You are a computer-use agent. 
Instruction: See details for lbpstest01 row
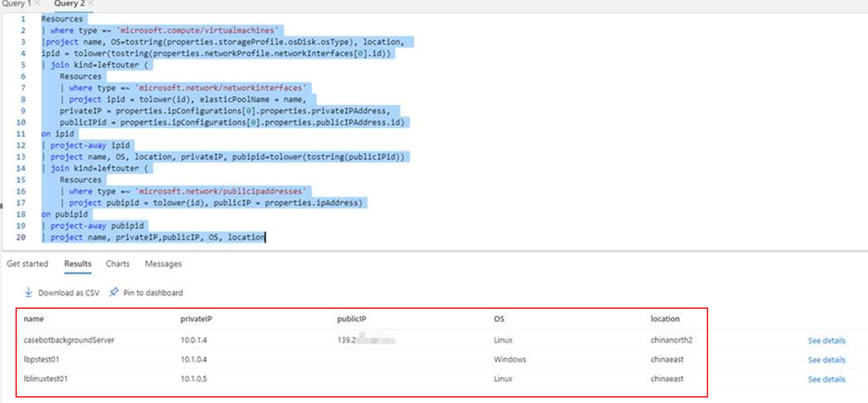point(826,360)
